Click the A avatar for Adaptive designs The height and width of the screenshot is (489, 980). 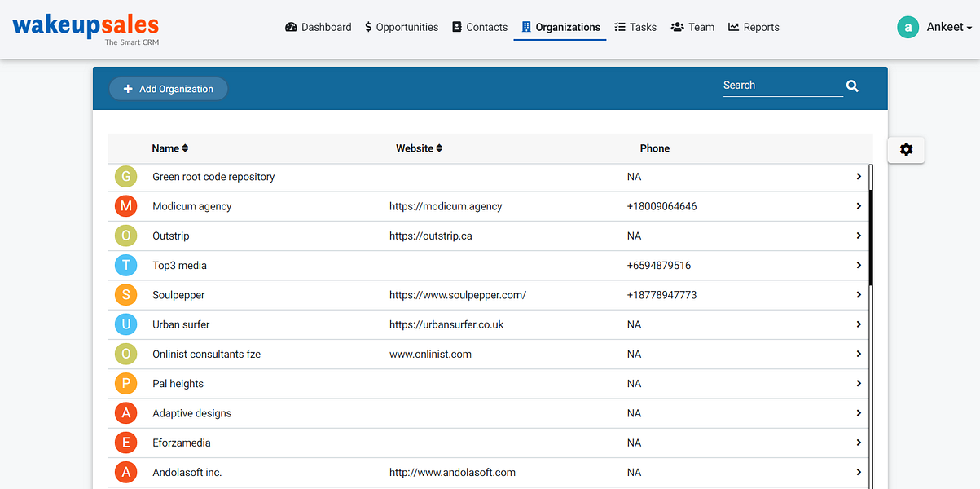coord(125,413)
